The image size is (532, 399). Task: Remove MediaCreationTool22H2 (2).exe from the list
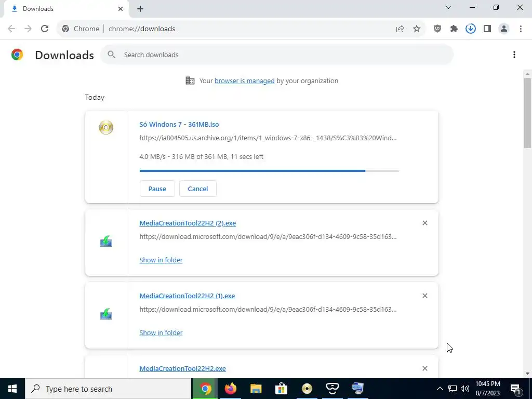(x=425, y=223)
